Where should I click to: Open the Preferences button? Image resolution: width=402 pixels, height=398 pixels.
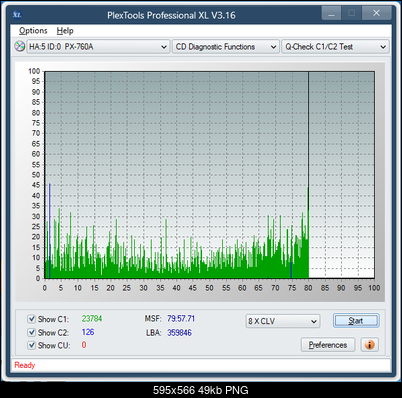(328, 345)
